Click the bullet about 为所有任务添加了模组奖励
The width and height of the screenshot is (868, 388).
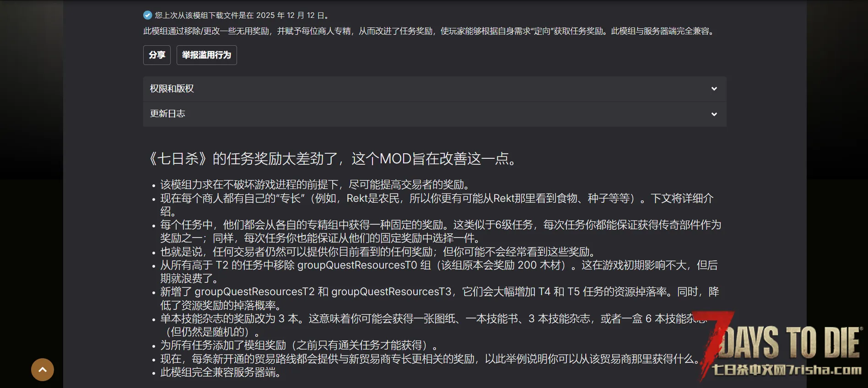pos(298,345)
